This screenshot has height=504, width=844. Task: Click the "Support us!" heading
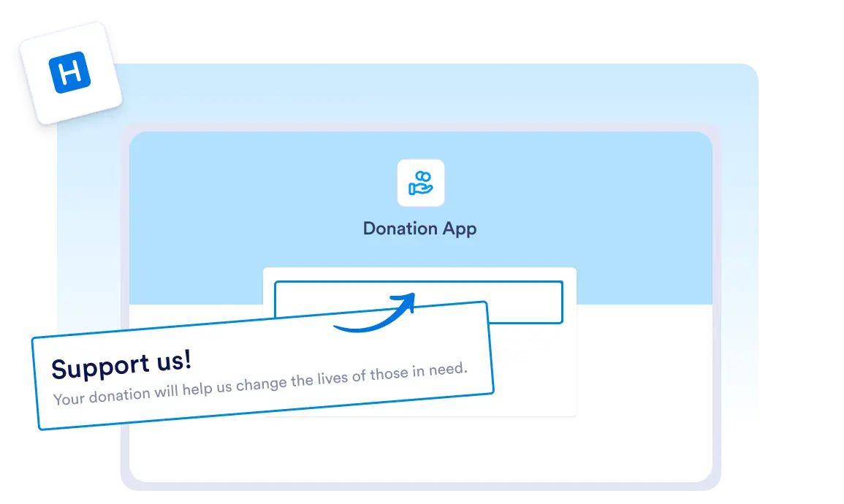[121, 364]
